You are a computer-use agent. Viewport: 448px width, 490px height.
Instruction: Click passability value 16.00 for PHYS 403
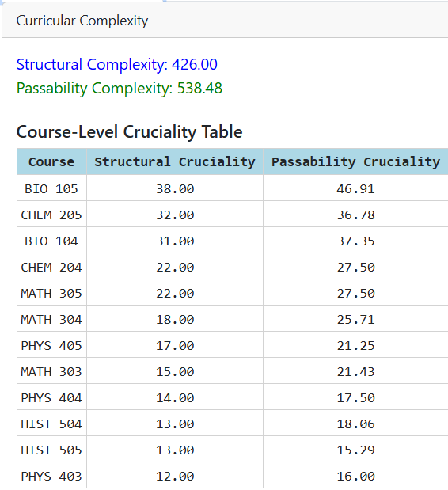tap(355, 477)
